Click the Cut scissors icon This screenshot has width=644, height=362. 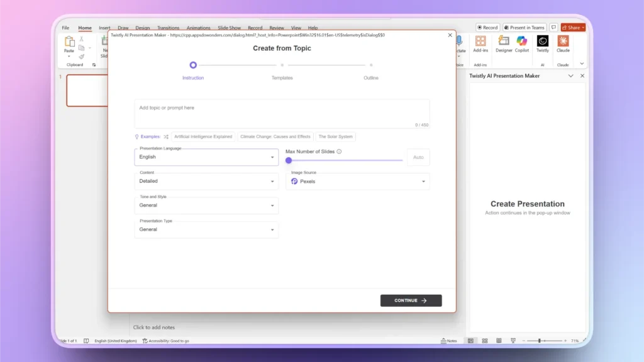(x=81, y=39)
